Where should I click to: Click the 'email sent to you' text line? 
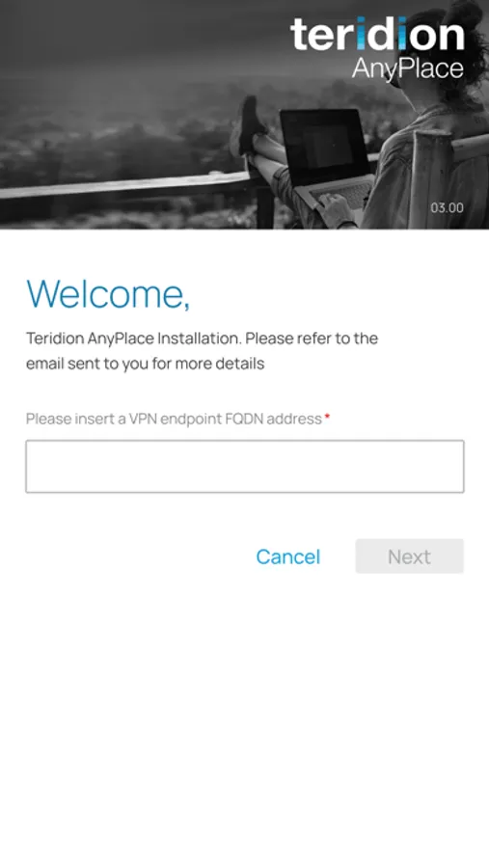145,364
